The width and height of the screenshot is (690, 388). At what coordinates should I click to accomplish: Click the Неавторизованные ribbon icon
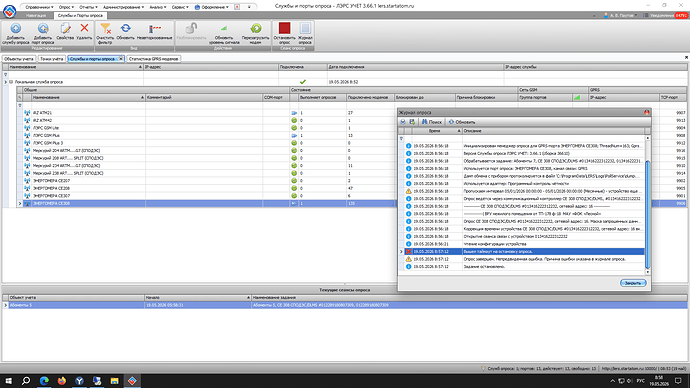pyautogui.click(x=154, y=29)
